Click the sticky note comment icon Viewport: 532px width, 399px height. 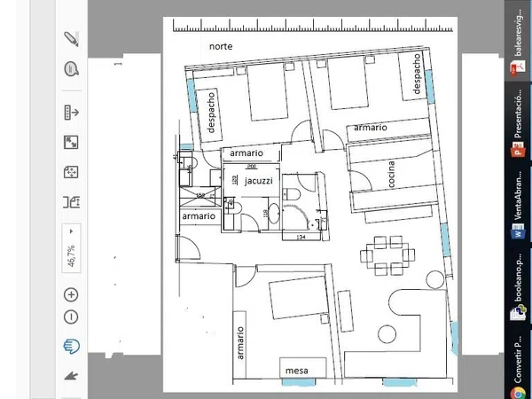71,69
